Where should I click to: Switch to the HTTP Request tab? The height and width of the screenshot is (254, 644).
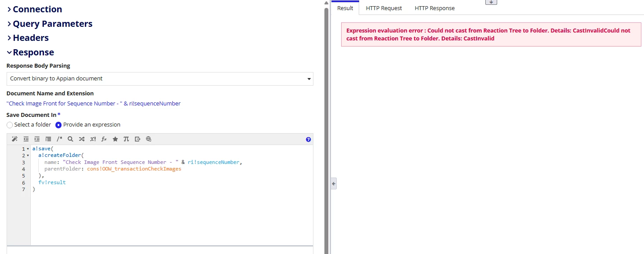(384, 8)
